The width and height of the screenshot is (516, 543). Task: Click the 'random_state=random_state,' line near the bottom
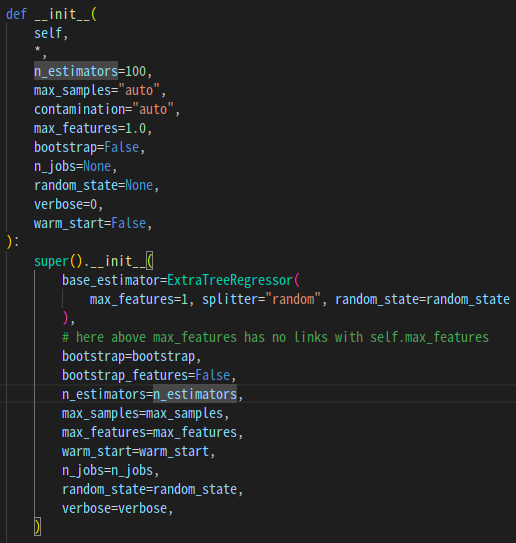pos(152,489)
